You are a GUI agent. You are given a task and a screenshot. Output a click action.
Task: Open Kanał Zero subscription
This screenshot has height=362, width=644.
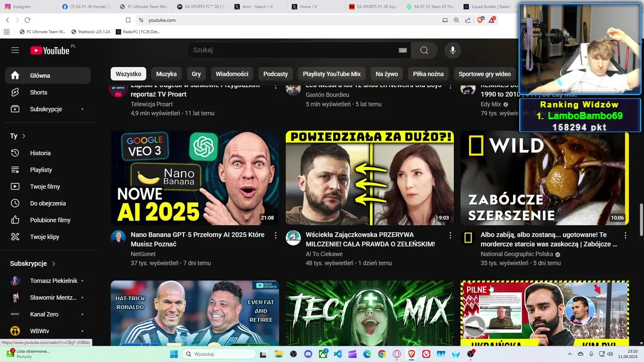(x=48, y=314)
